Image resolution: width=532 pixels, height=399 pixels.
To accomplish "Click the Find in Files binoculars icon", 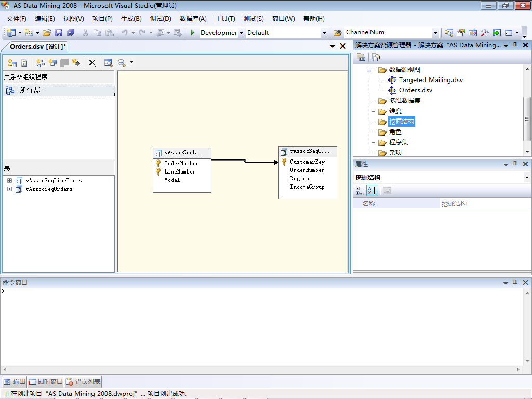I will pyautogui.click(x=337, y=33).
